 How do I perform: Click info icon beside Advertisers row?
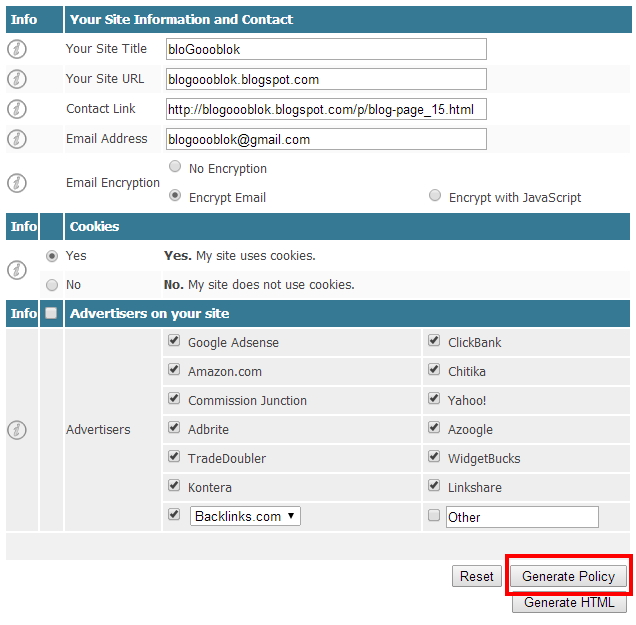[17, 430]
